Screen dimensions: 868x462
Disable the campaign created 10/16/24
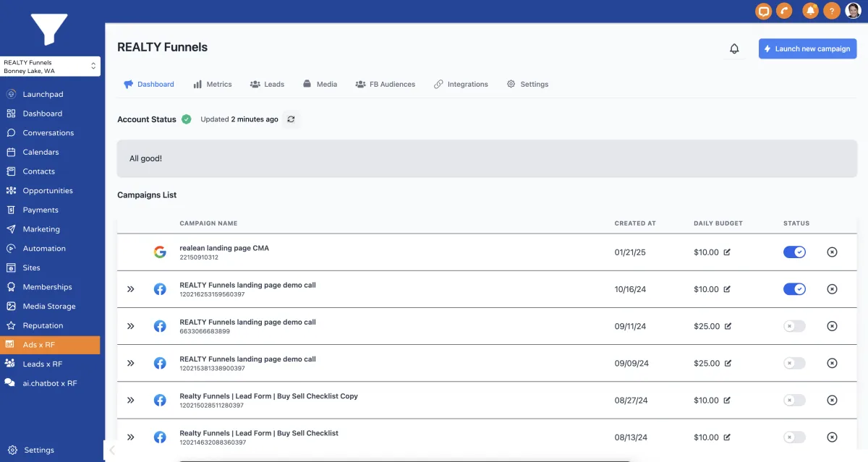794,289
